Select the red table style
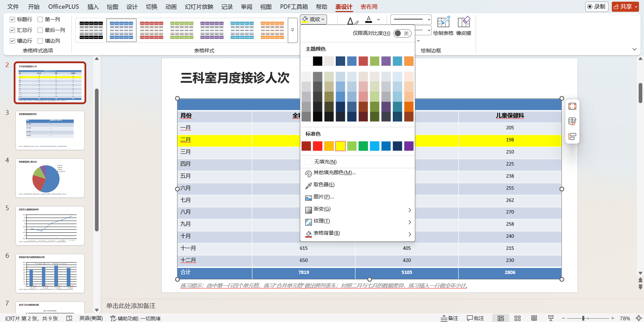 (x=152, y=30)
